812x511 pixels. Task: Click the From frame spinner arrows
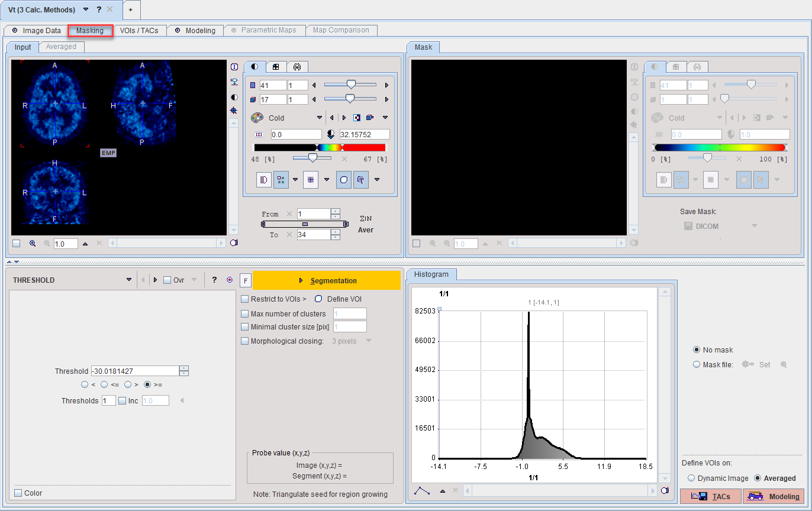point(336,214)
